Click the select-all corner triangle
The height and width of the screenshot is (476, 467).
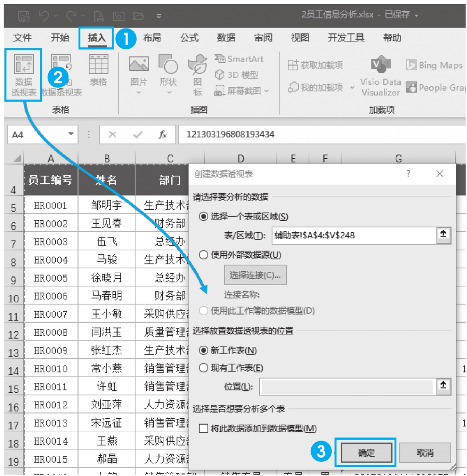click(x=17, y=158)
